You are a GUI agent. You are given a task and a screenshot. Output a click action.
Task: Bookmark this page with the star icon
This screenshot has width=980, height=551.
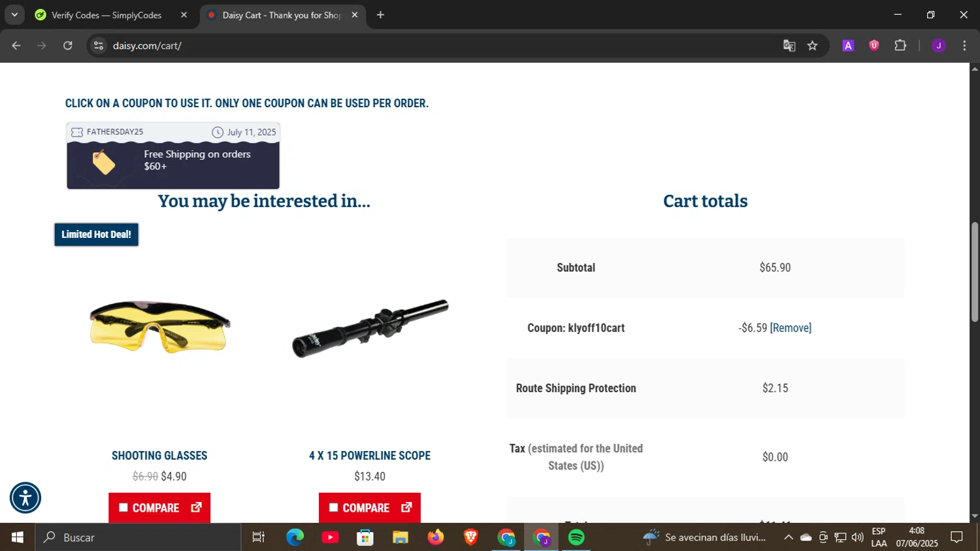[x=812, y=45]
